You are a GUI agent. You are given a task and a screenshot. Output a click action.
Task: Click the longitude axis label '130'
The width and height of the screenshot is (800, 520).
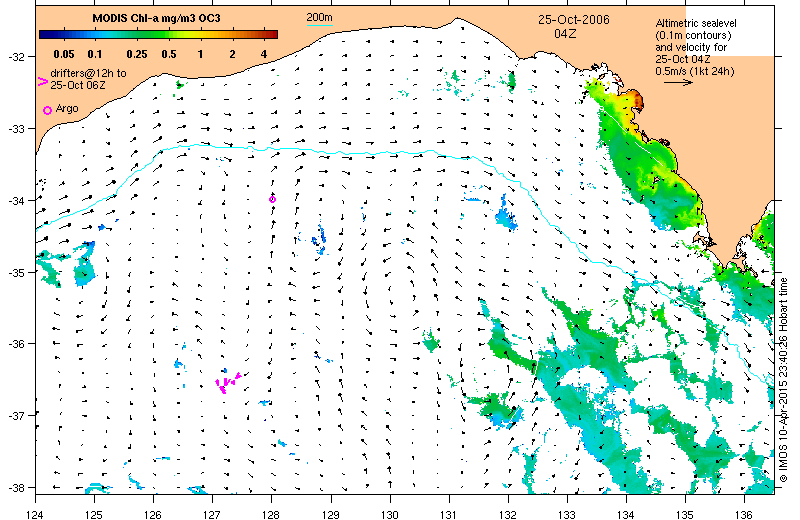390,514
